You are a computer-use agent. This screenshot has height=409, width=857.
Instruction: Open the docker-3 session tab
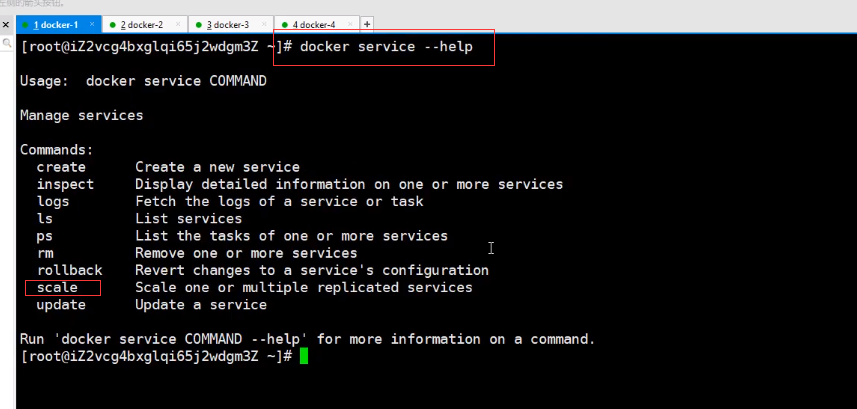tap(231, 25)
